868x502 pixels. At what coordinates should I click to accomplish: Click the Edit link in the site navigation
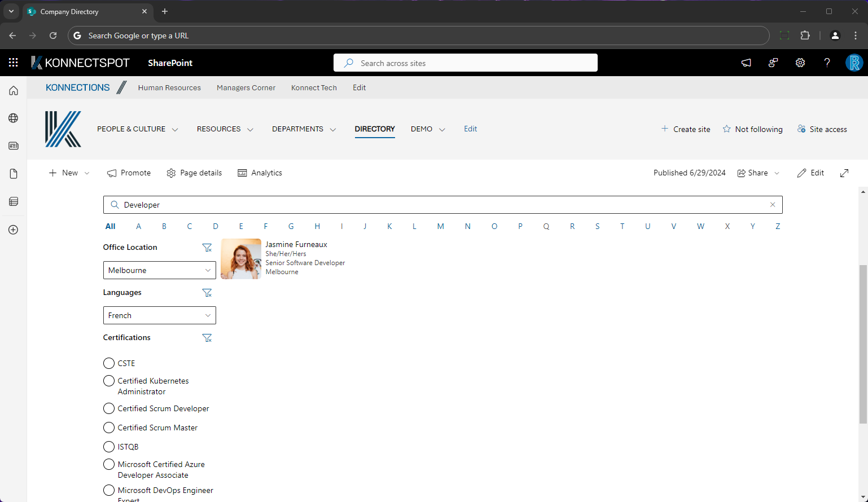(x=471, y=129)
